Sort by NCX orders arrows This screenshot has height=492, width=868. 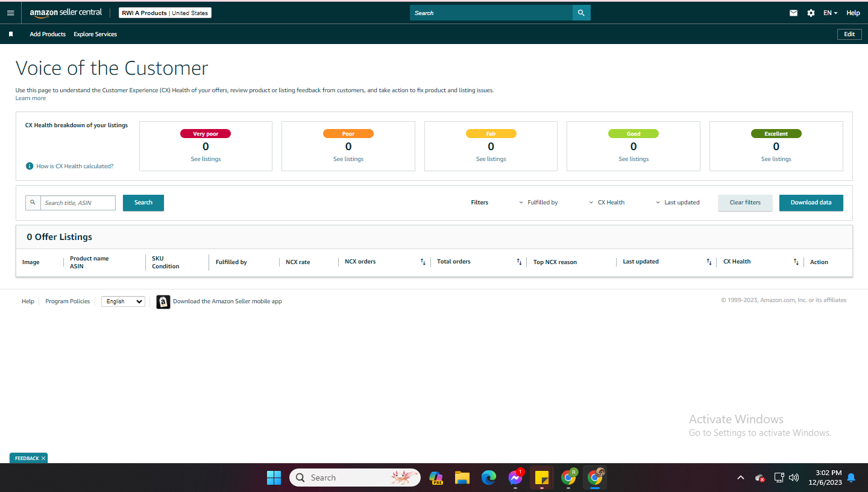[x=423, y=262]
